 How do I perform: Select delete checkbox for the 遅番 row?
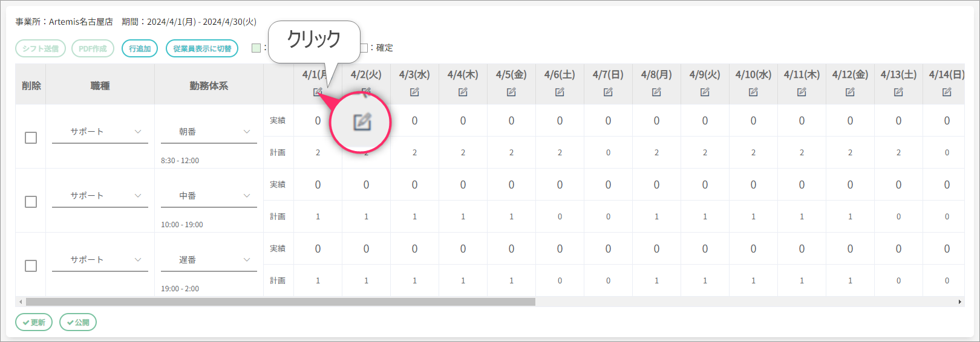[31, 266]
